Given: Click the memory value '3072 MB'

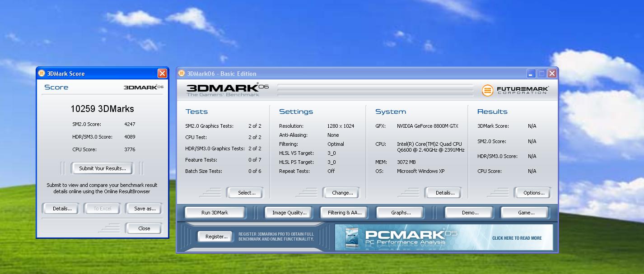Looking at the screenshot, I should click(x=406, y=162).
